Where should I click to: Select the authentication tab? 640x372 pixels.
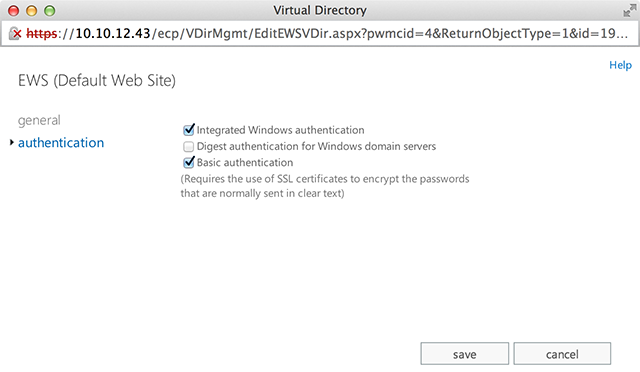click(x=61, y=143)
